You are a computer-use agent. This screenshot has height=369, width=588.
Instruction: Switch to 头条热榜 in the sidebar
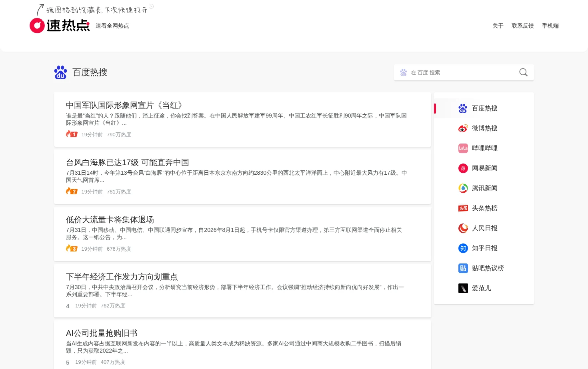coord(484,208)
